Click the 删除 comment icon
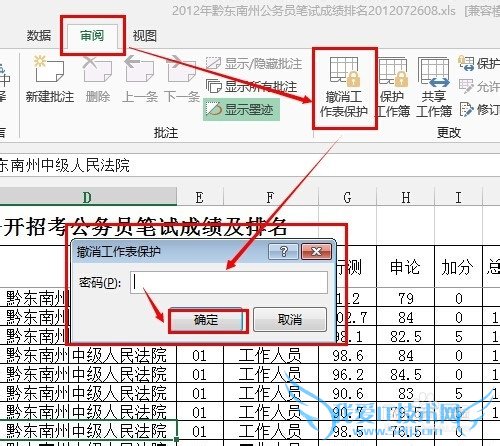 coord(97,69)
